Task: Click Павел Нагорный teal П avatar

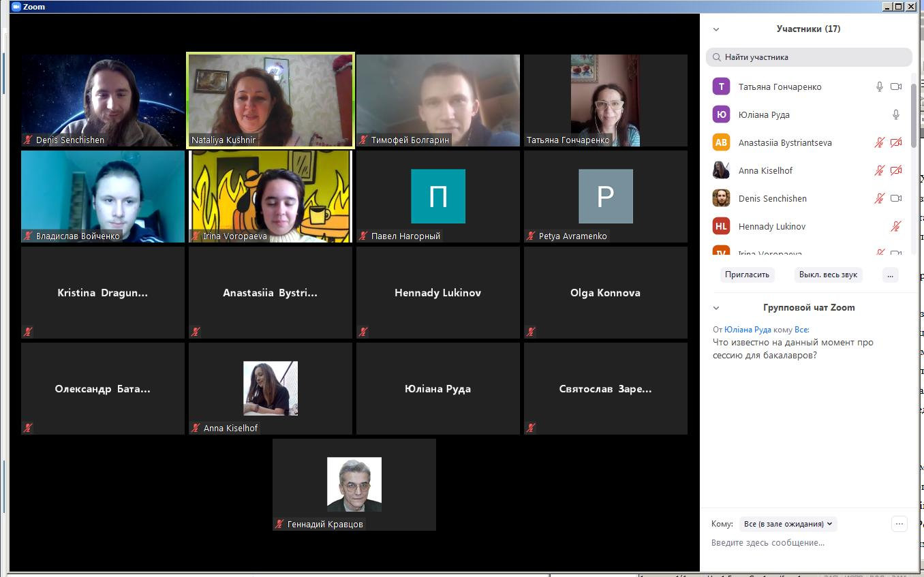Action: pyautogui.click(x=438, y=196)
